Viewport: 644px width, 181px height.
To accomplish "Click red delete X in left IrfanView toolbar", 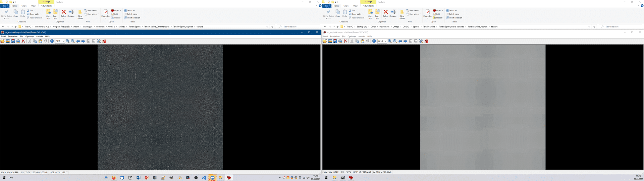I will pyautogui.click(x=23, y=41).
